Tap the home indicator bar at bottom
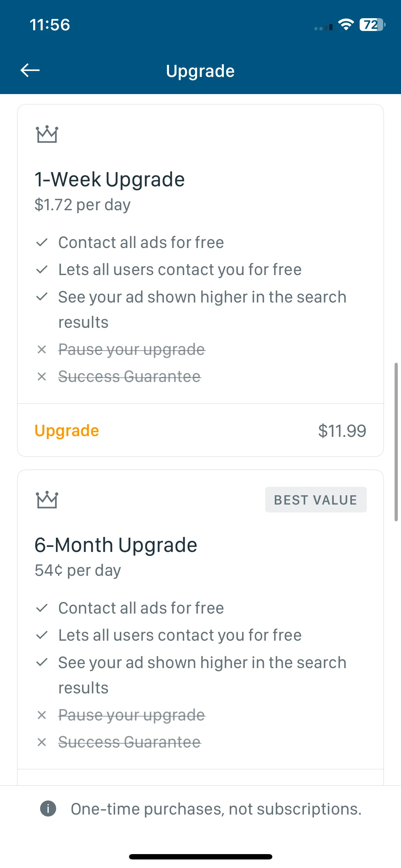This screenshot has width=401, height=868. [201, 857]
